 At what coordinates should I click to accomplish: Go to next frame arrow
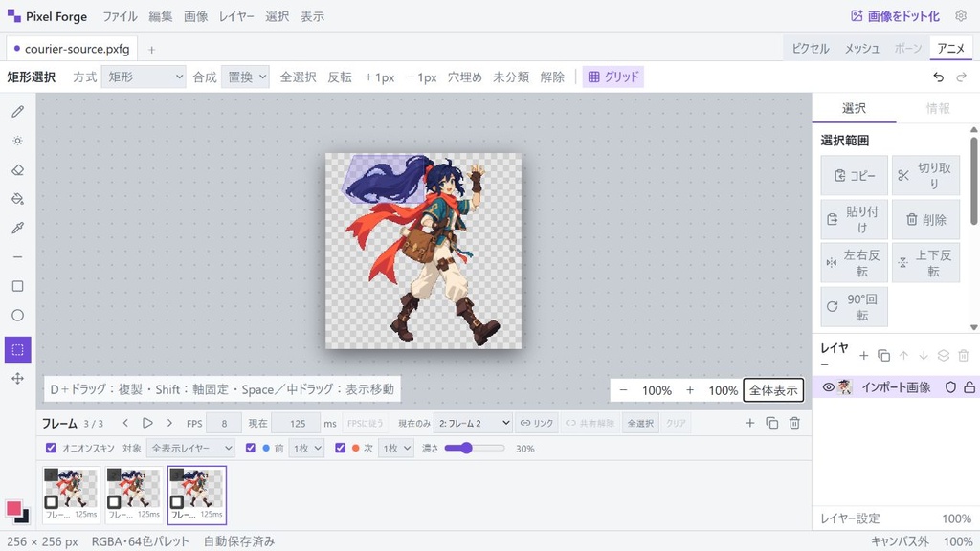(169, 423)
